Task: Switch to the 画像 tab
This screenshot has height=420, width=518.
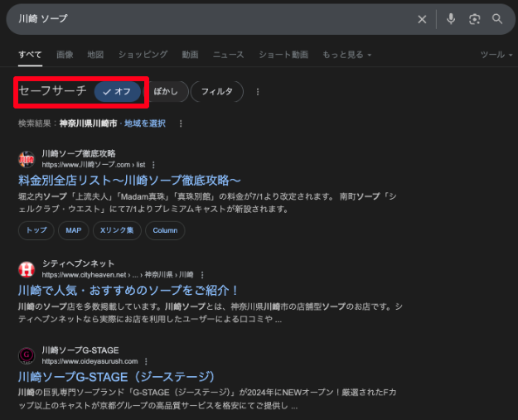Action: point(65,55)
